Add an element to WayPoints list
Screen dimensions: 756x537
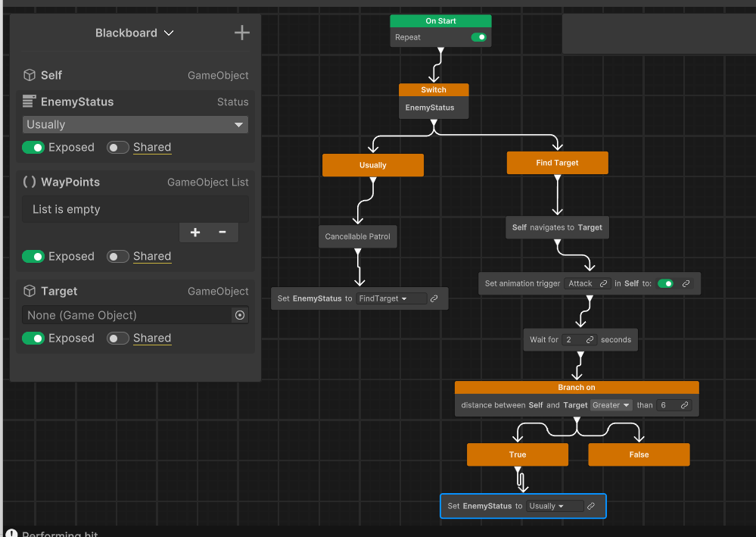click(x=195, y=233)
